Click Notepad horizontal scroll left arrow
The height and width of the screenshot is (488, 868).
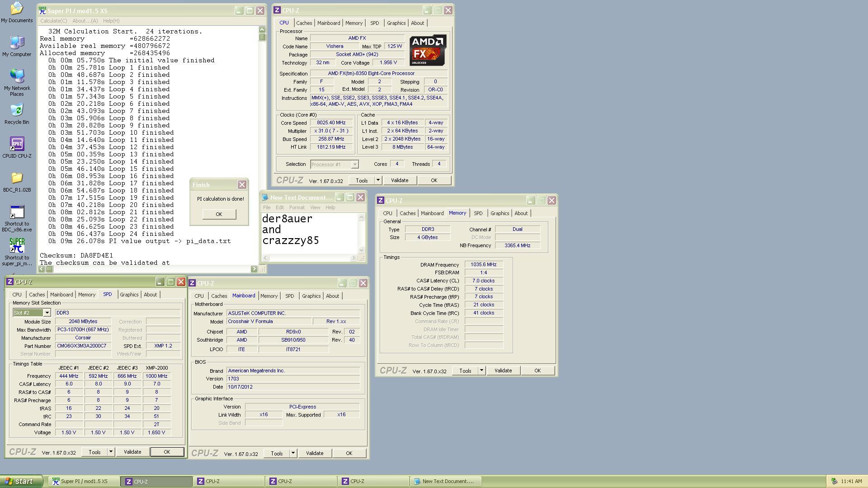coord(265,258)
